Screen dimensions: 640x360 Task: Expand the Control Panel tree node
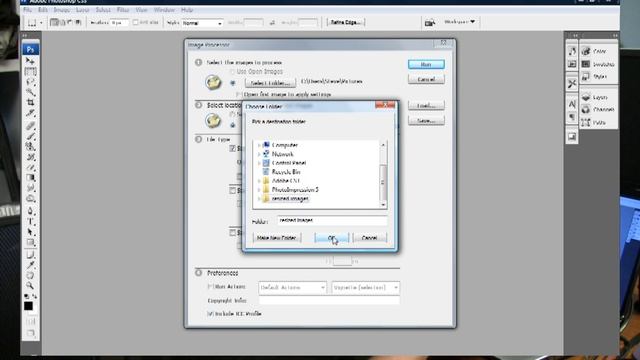[x=259, y=163]
